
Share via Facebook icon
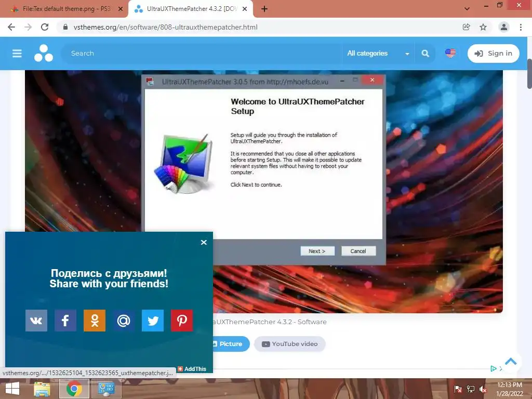[65, 320]
